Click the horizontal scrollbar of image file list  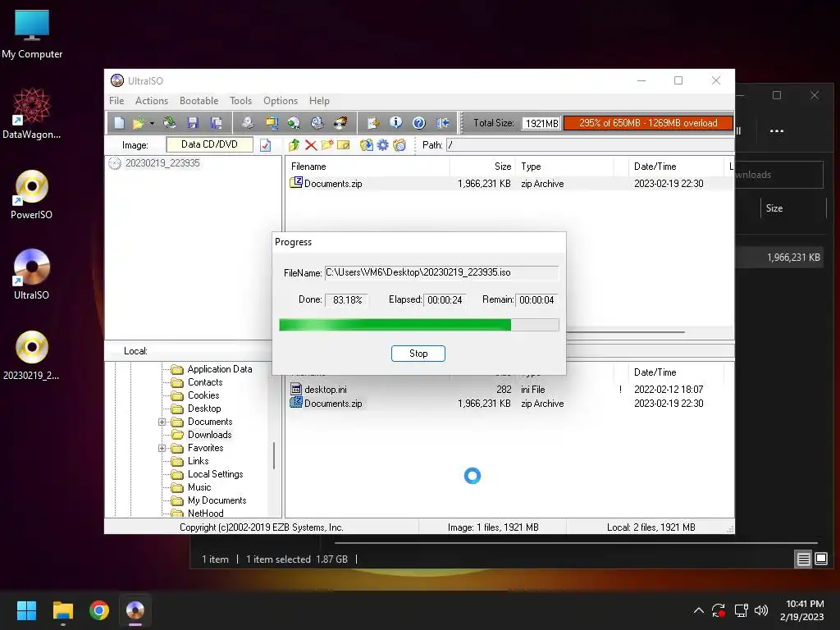click(x=624, y=332)
